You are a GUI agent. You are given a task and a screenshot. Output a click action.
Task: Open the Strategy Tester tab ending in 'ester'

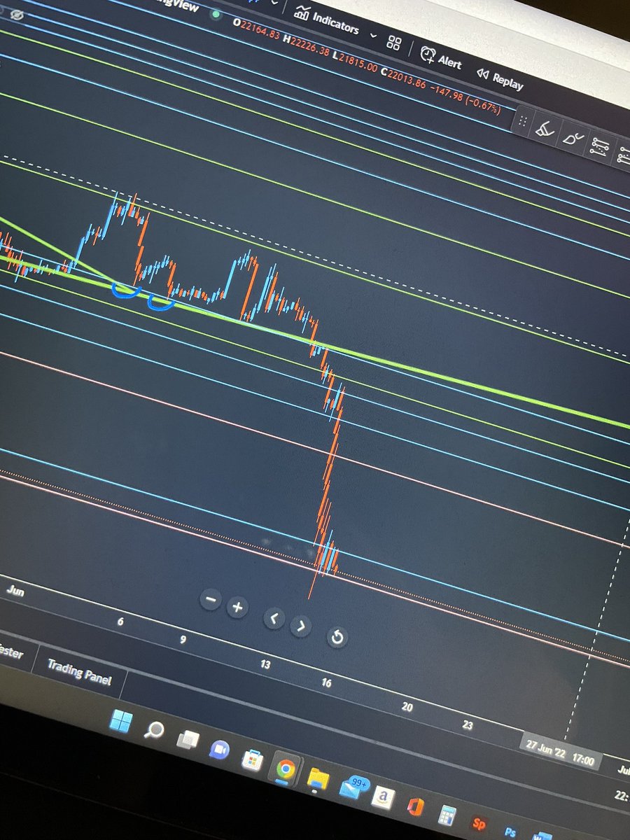pos(11,653)
